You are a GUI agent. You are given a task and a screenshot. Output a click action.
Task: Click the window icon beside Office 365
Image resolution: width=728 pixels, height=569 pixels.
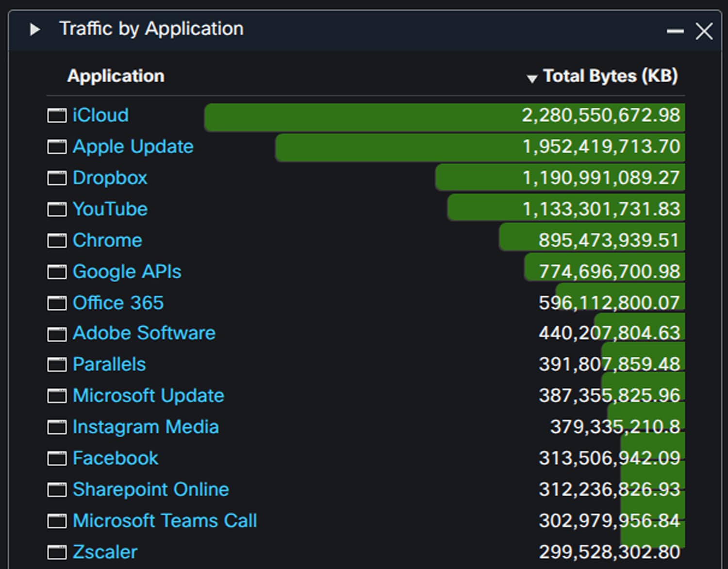click(x=57, y=303)
